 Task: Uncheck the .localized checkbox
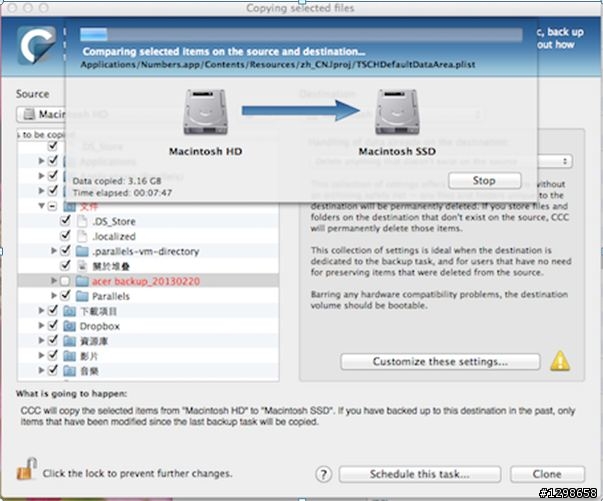click(x=65, y=235)
